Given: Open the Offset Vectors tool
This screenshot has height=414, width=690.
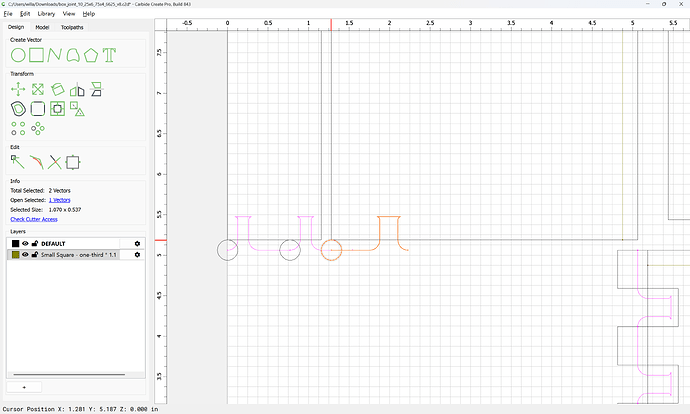Looking at the screenshot, I should click(x=18, y=109).
